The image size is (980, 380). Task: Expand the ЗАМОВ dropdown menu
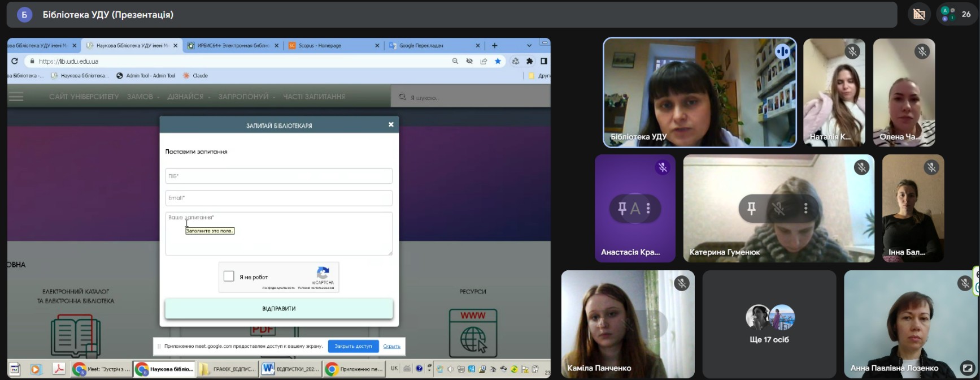(142, 97)
